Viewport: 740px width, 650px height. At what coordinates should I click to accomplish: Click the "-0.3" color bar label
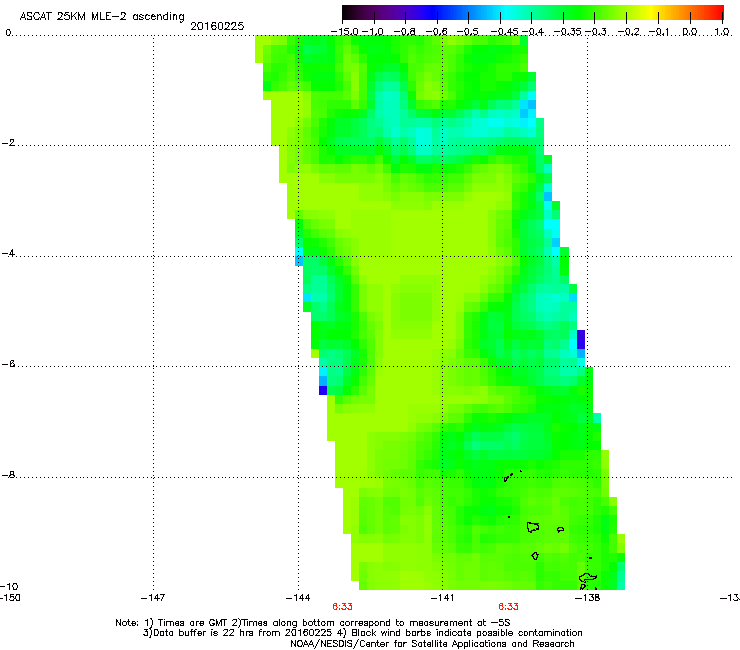click(596, 32)
